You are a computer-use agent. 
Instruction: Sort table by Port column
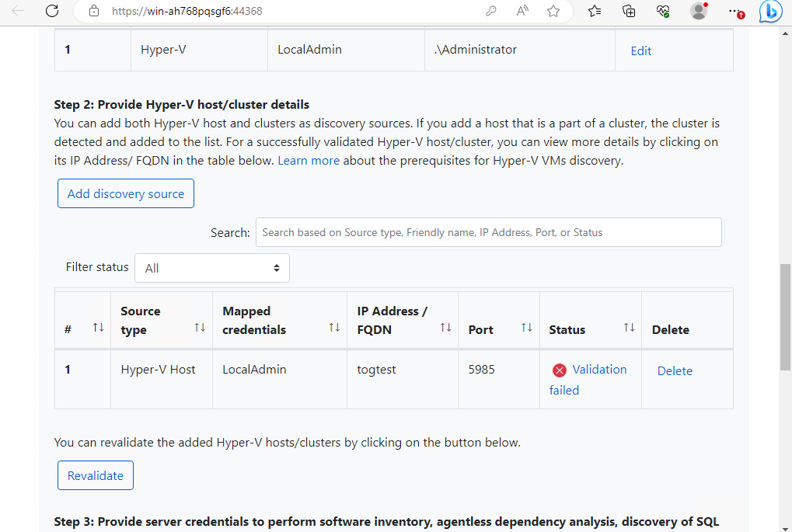[x=527, y=328]
